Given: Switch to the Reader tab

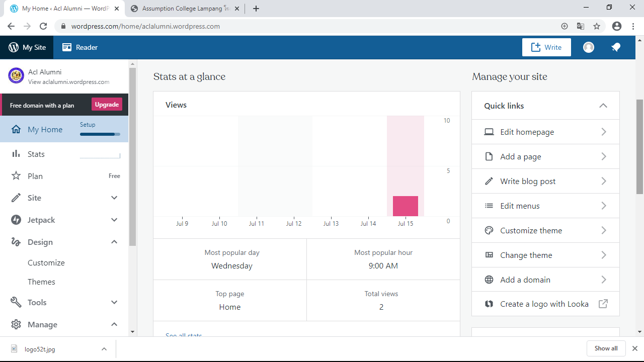Looking at the screenshot, I should pos(80,47).
